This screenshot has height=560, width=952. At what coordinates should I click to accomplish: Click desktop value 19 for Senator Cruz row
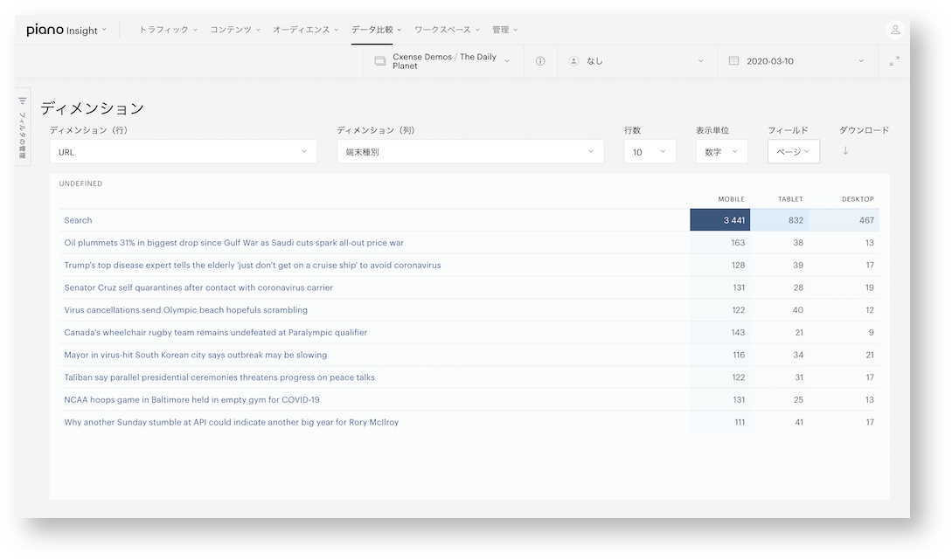pos(870,287)
